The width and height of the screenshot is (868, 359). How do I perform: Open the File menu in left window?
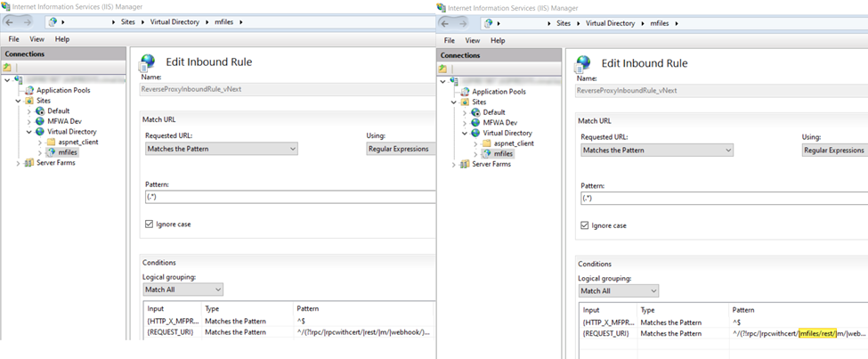14,39
